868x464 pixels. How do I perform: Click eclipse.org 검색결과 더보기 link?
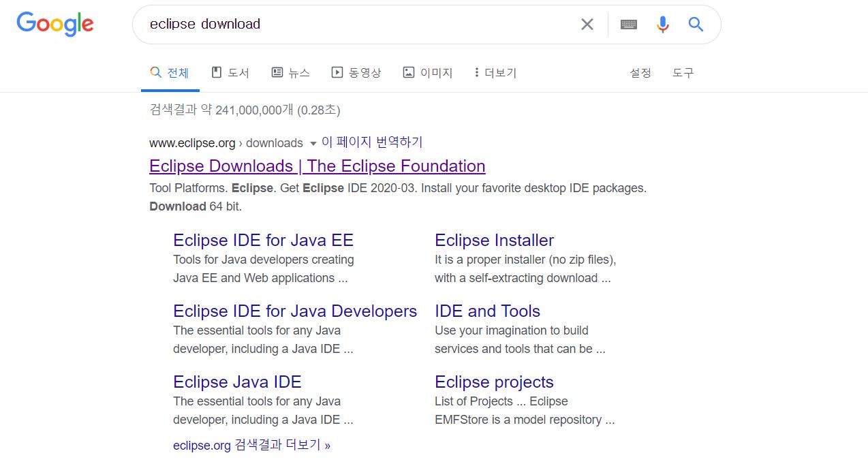252,445
